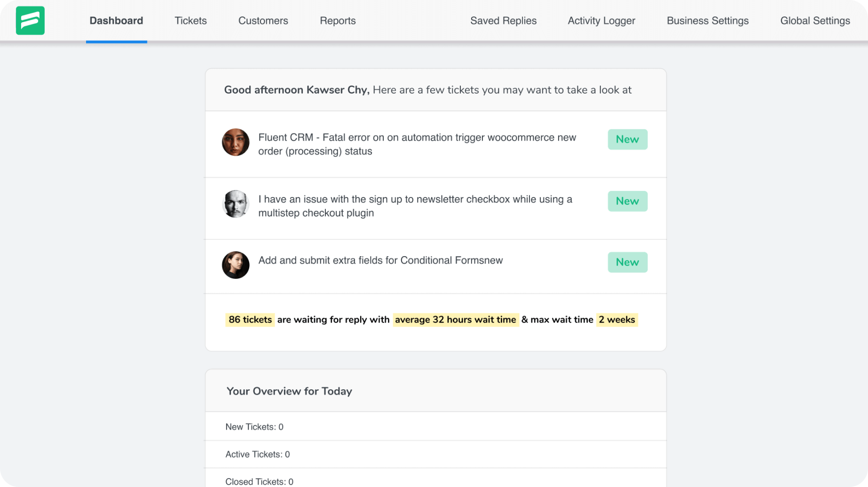868x487 pixels.
Task: Click the New badge on the newsletter checkbox ticket
Action: (x=627, y=201)
